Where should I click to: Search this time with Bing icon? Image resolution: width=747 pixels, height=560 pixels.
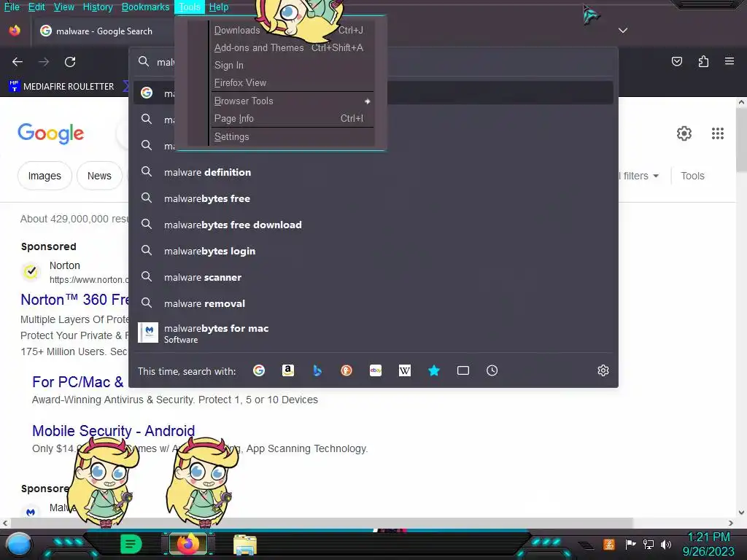(317, 370)
